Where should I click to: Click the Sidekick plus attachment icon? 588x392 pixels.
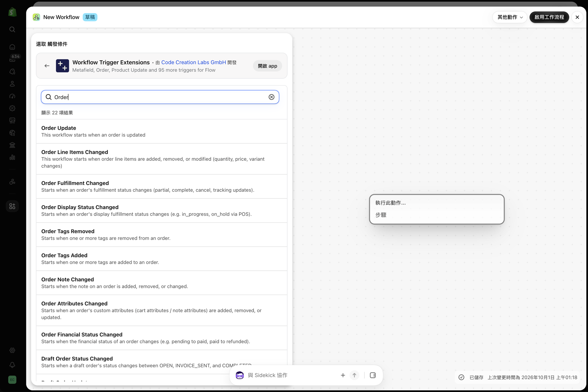(x=343, y=375)
